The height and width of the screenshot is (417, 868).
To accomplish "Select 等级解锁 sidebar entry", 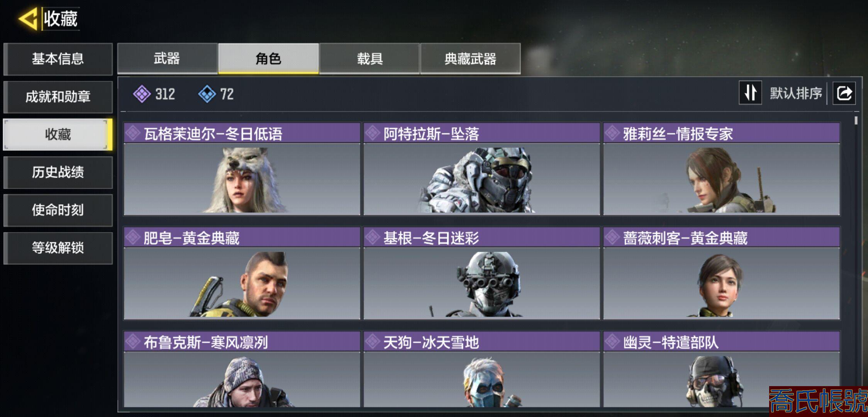I will (58, 248).
